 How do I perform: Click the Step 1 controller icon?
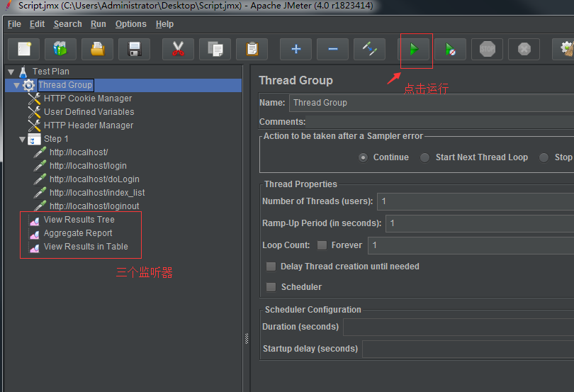[x=35, y=139]
